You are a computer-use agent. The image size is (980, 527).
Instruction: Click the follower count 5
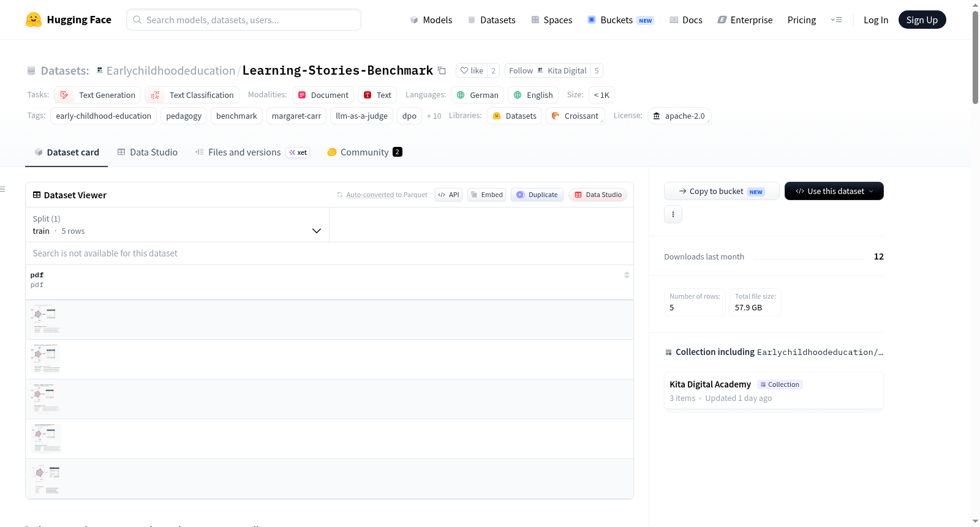597,70
